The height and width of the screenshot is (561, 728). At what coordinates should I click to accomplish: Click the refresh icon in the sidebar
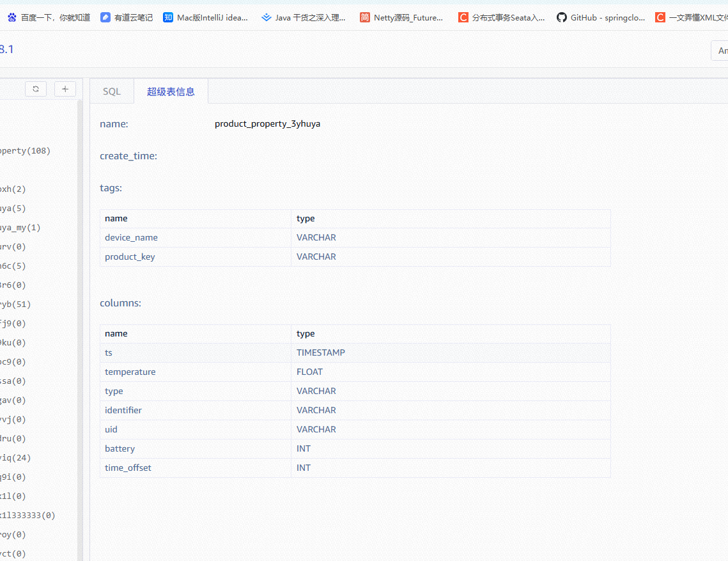[36, 89]
